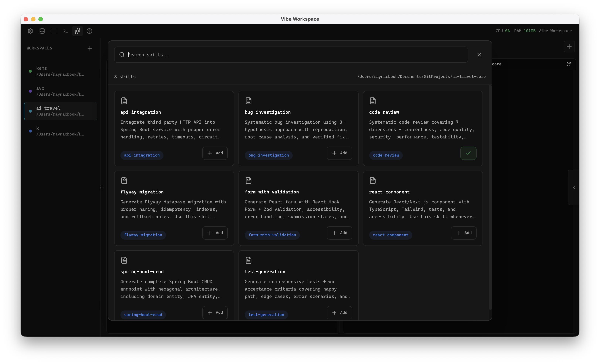Open the help question mark icon
Image resolution: width=600 pixels, height=364 pixels.
89,31
